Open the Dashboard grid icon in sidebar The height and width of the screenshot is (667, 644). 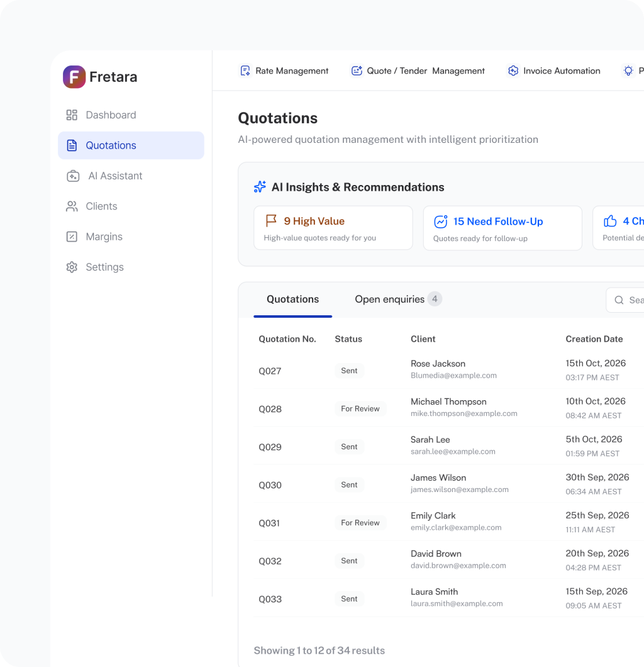coord(72,115)
